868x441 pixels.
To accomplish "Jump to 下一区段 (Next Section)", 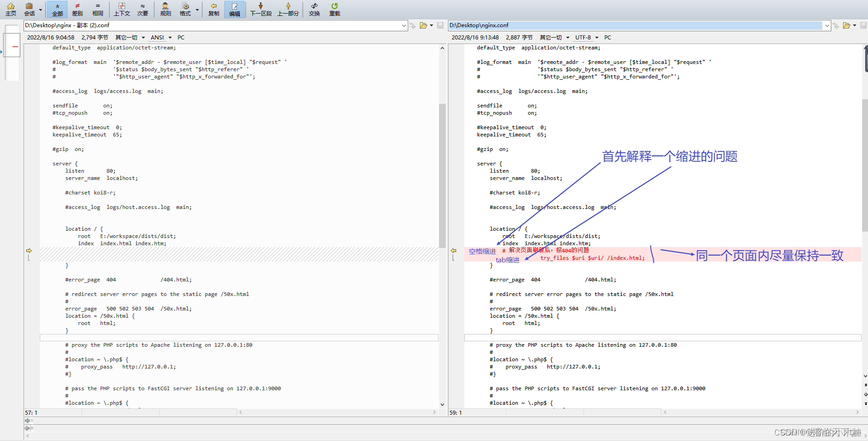I will pos(261,9).
